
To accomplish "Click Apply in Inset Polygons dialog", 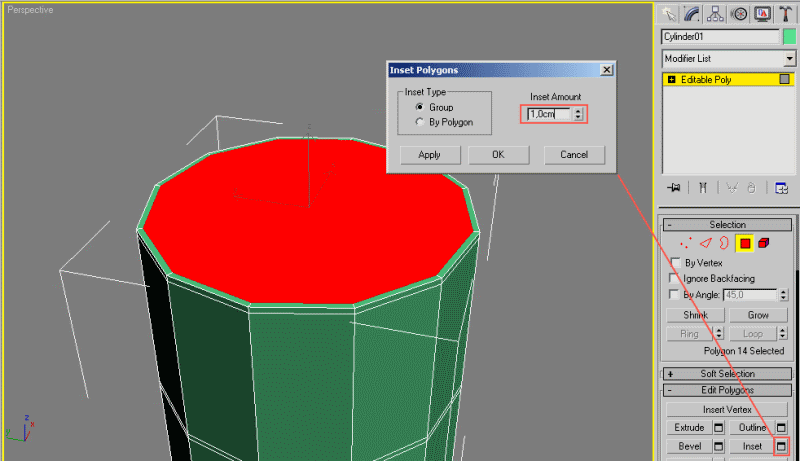I will [430, 155].
